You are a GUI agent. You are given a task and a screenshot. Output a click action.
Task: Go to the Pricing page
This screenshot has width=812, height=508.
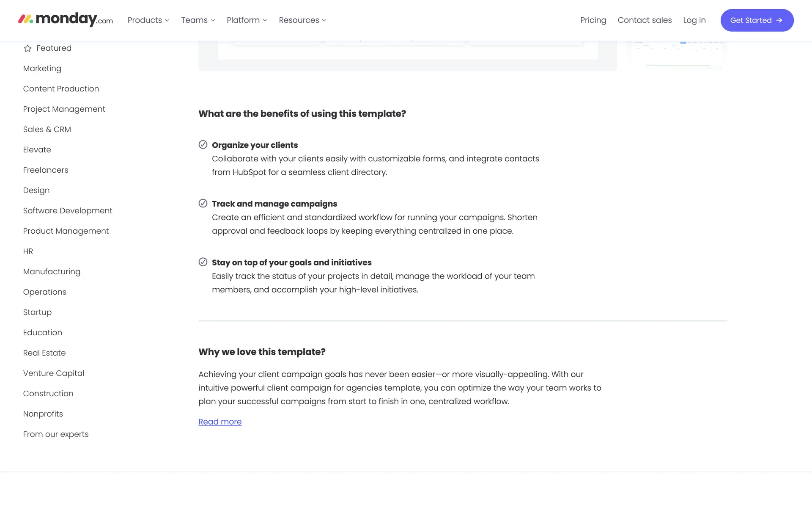click(593, 20)
